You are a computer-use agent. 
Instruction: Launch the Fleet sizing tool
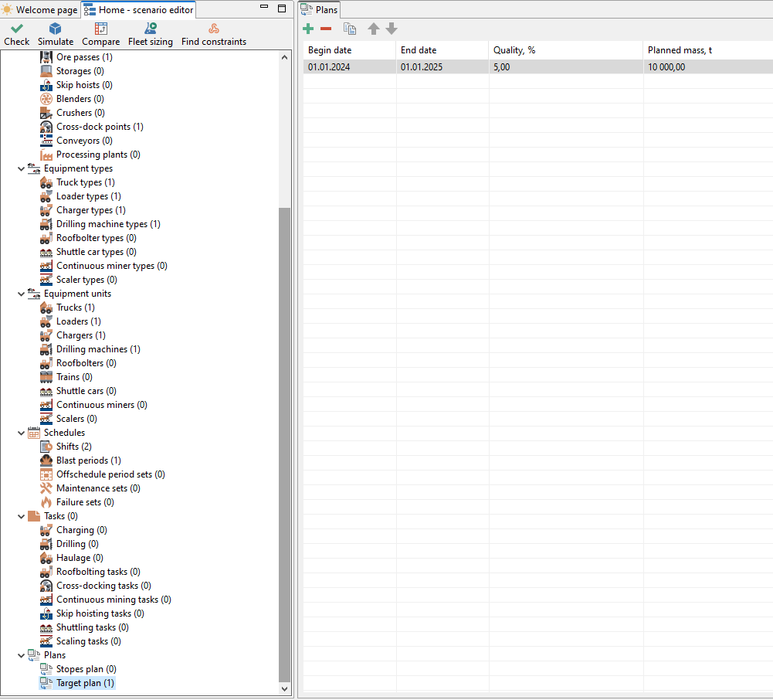point(151,35)
